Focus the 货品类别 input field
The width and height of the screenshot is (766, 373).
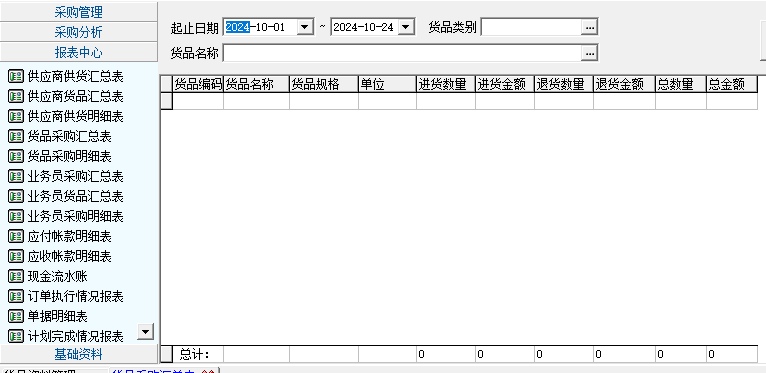(532, 27)
